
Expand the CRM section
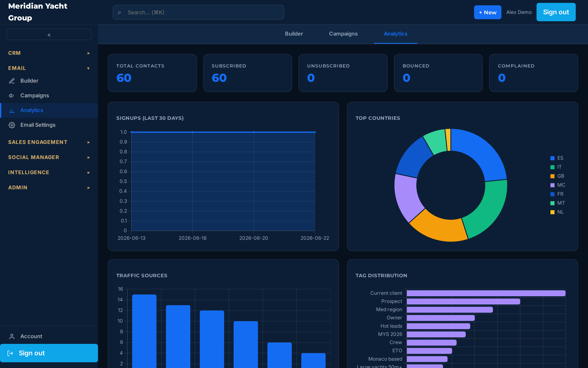[x=49, y=53]
